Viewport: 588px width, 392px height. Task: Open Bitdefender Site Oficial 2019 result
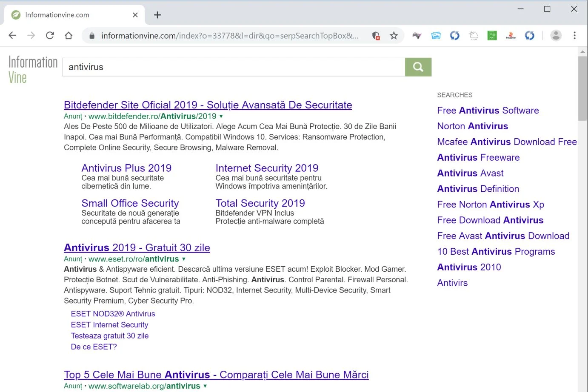pyautogui.click(x=208, y=105)
